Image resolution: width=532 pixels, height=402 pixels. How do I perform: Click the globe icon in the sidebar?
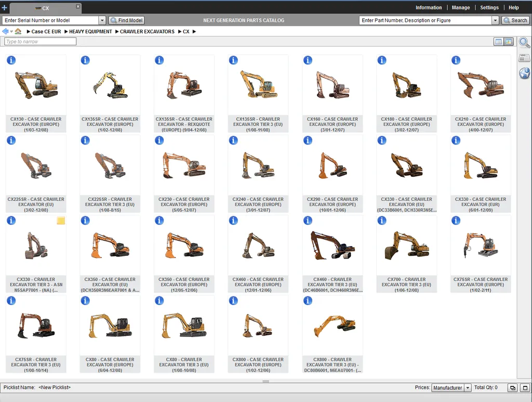coord(525,73)
